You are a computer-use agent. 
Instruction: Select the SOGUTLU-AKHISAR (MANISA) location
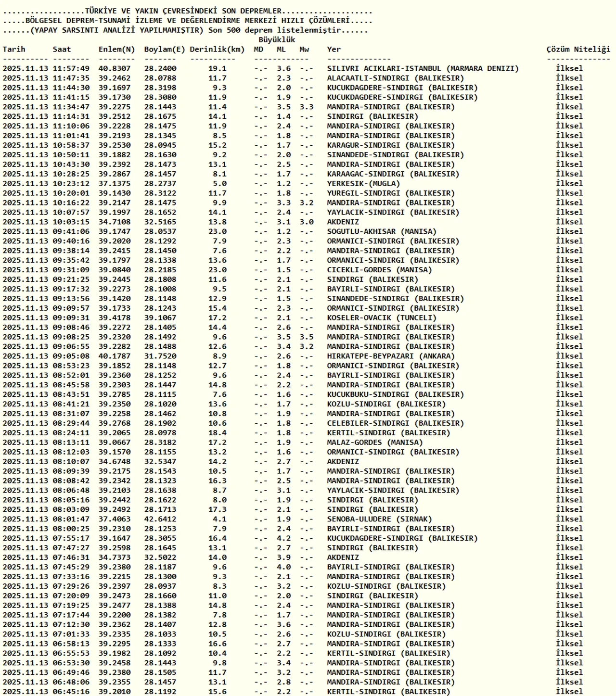[x=382, y=231]
